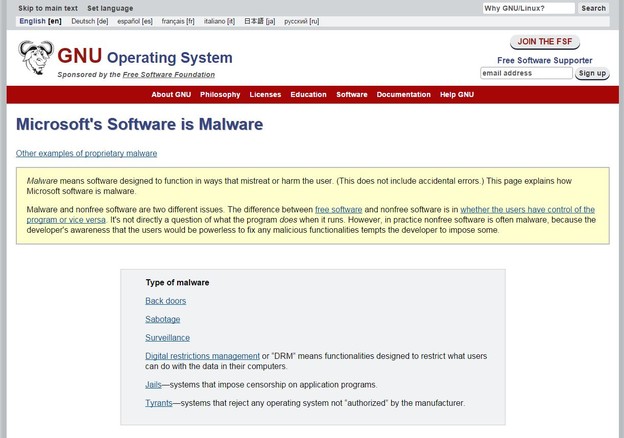Screen dimensions: 624x438
Task: Switch to français [fr] language
Action: (x=178, y=21)
